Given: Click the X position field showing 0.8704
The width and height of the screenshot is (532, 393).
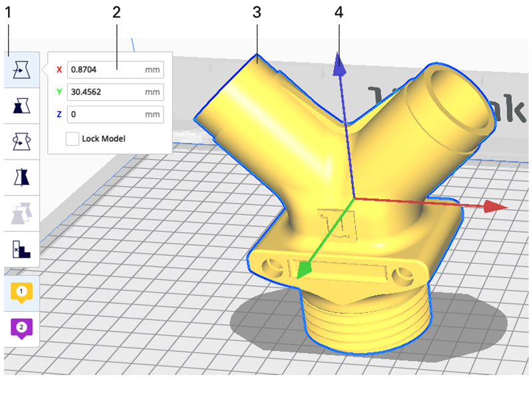Looking at the screenshot, I should 106,69.
